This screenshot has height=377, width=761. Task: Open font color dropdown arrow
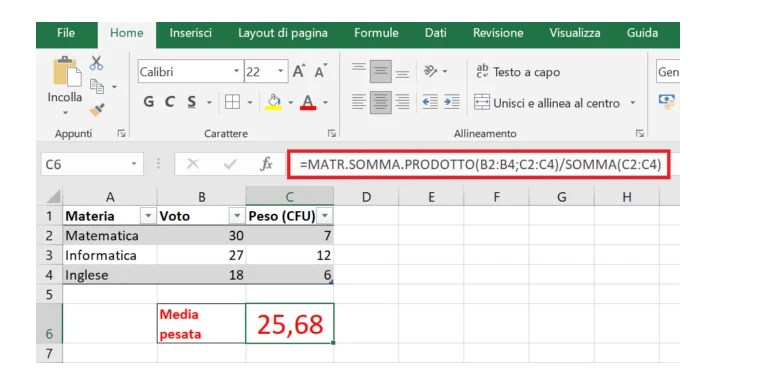pos(325,103)
